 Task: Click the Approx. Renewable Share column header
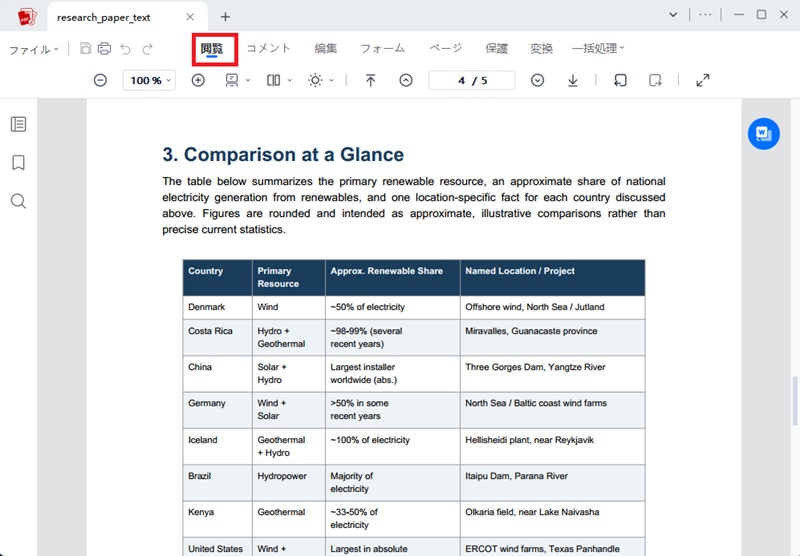point(392,277)
